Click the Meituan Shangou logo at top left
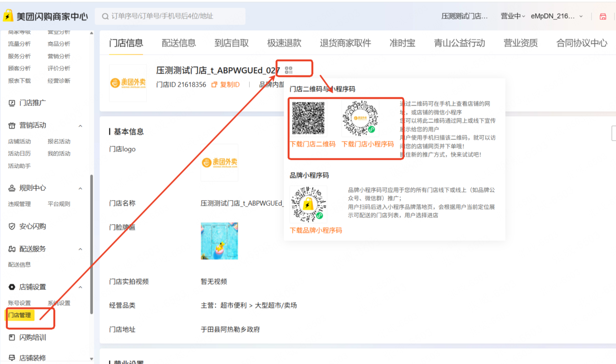 click(x=8, y=16)
